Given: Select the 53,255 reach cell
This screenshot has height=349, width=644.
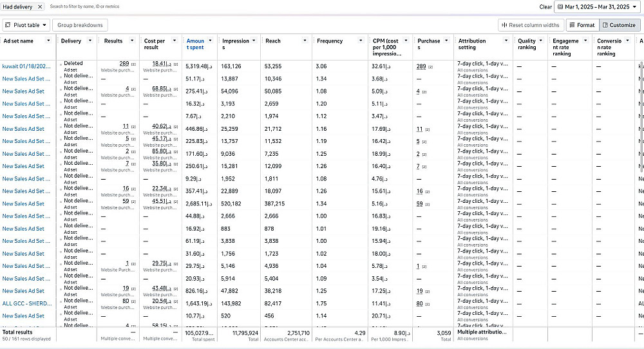Looking at the screenshot, I should point(273,66).
